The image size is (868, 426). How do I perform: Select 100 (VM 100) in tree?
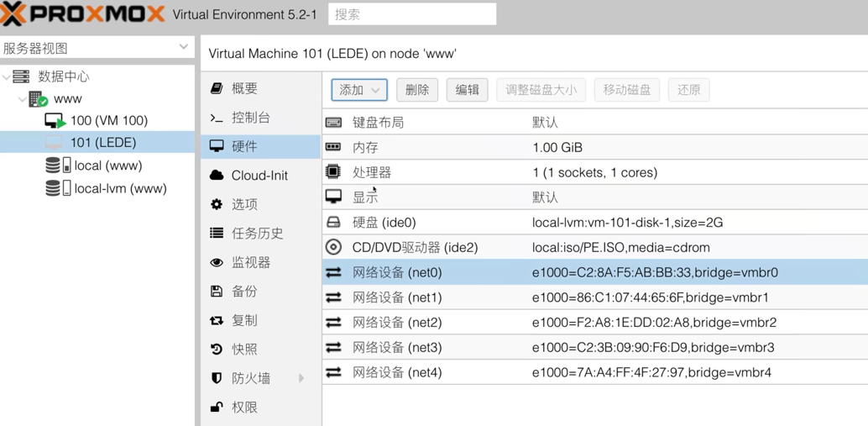(x=108, y=120)
